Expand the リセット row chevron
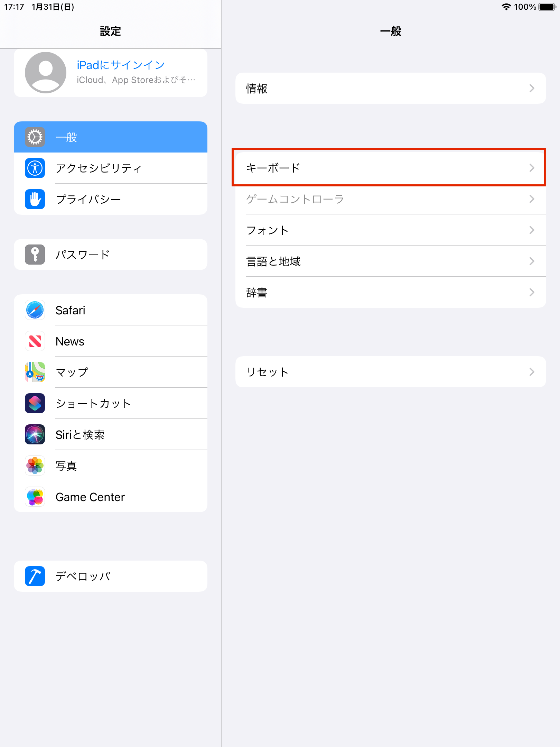560x747 pixels. (x=532, y=372)
